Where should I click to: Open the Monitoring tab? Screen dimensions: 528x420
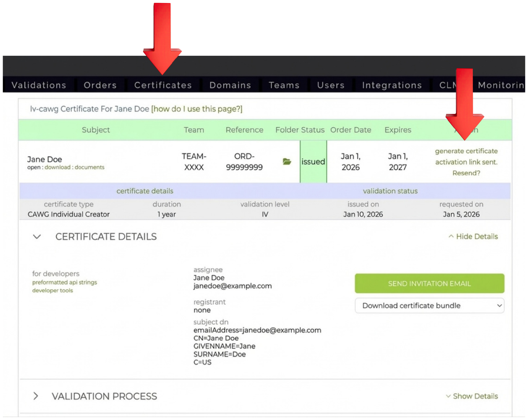coord(501,85)
